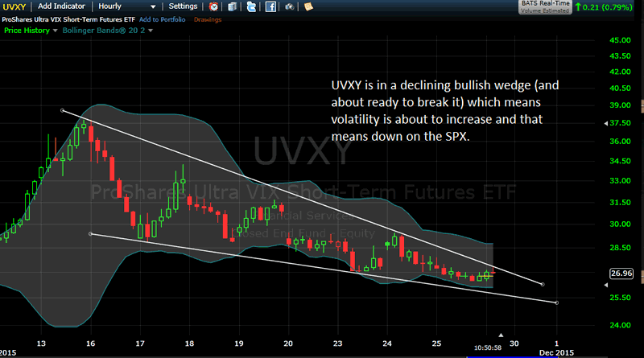Click the upward triangle marker above timestamp
Image resolution: width=644 pixels, height=358 pixels.
(501, 335)
